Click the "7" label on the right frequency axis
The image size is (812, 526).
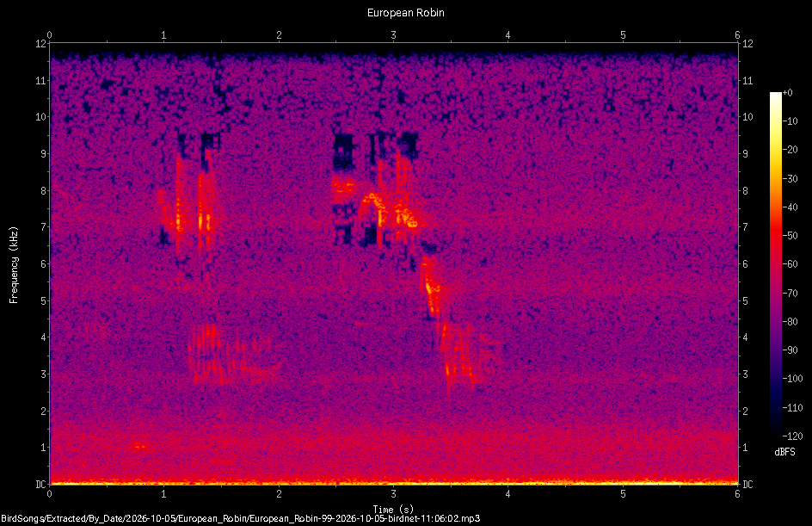click(x=745, y=227)
